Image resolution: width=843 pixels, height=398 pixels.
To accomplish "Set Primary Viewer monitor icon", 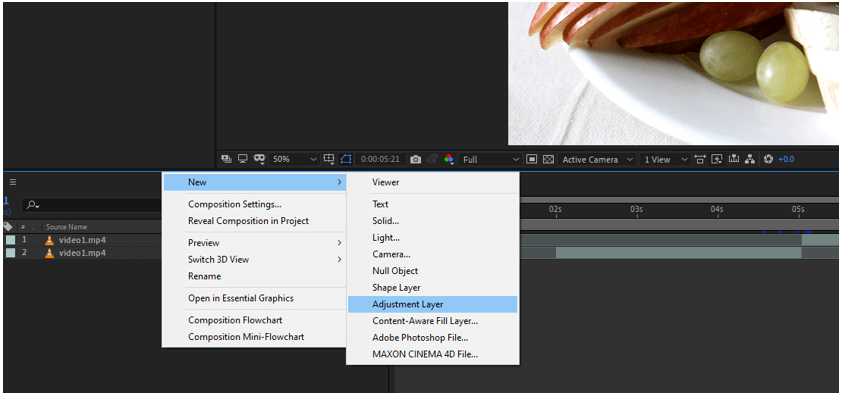I will click(x=242, y=159).
